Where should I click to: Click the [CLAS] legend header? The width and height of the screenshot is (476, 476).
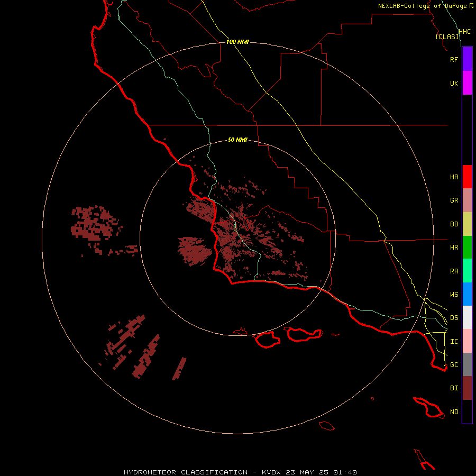pyautogui.click(x=447, y=36)
